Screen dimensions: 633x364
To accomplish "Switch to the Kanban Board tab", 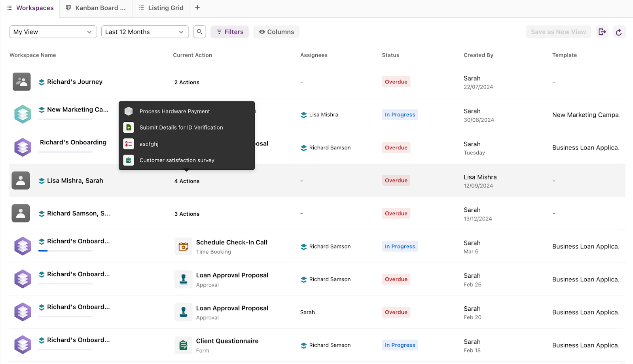I will (95, 8).
